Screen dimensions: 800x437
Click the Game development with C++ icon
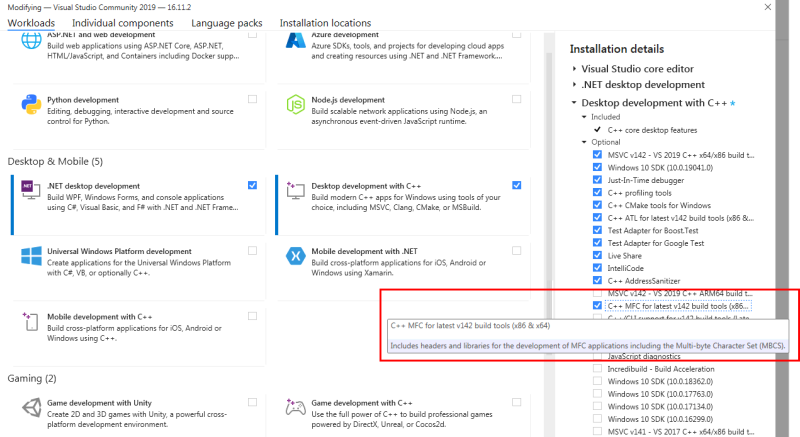295,408
